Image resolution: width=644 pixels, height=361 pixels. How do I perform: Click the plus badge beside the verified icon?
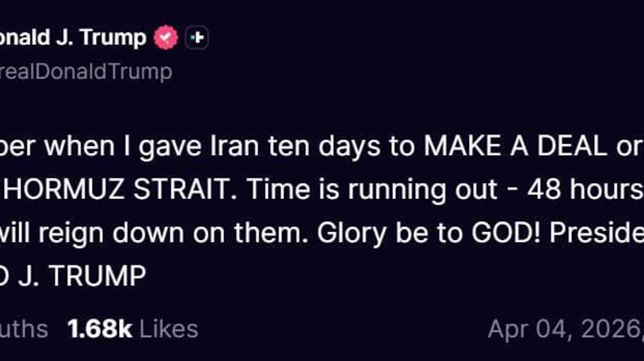(197, 37)
